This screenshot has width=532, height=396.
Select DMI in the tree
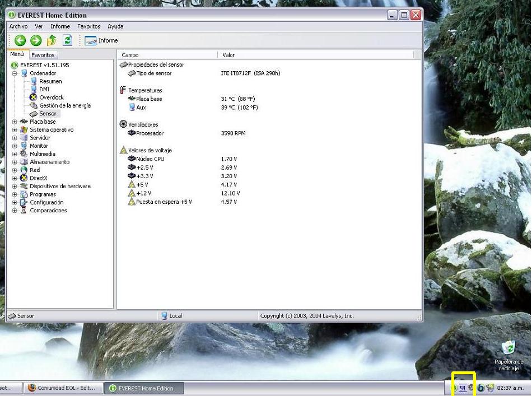pyautogui.click(x=44, y=89)
